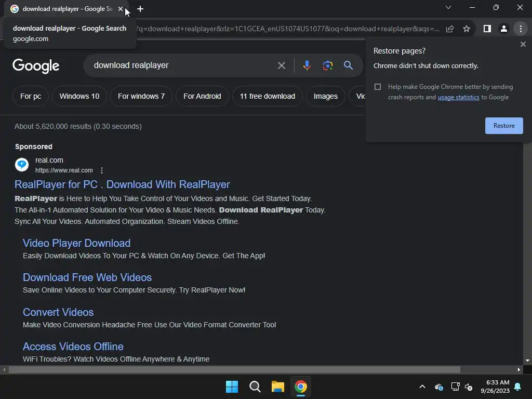The image size is (532, 399).
Task: Bookmark this page with the star icon
Action: click(467, 29)
